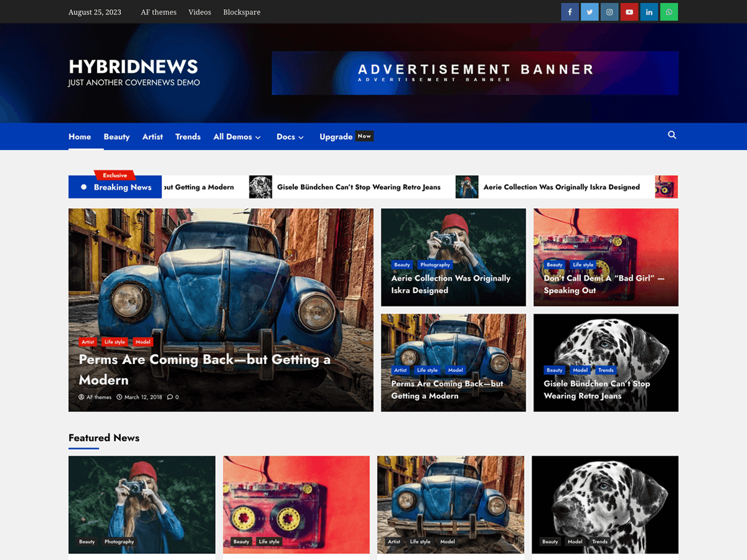Image resolution: width=747 pixels, height=560 pixels.
Task: Open the Facebook social icon
Action: coord(570,11)
